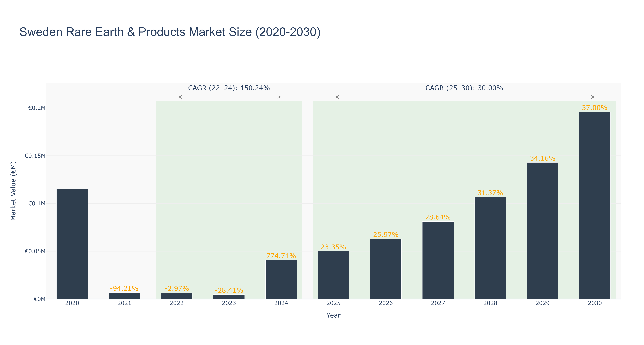Click the 2022 x-axis label

[177, 303]
